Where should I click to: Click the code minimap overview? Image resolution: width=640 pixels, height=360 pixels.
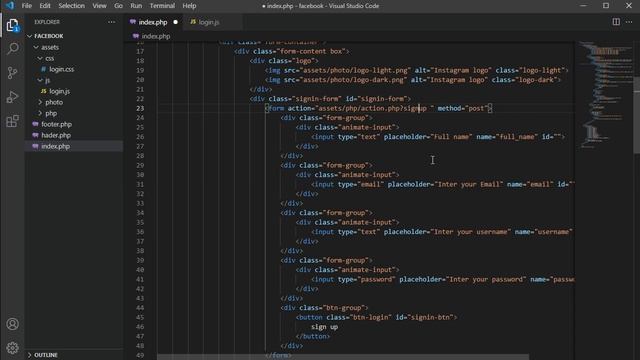pos(604,94)
